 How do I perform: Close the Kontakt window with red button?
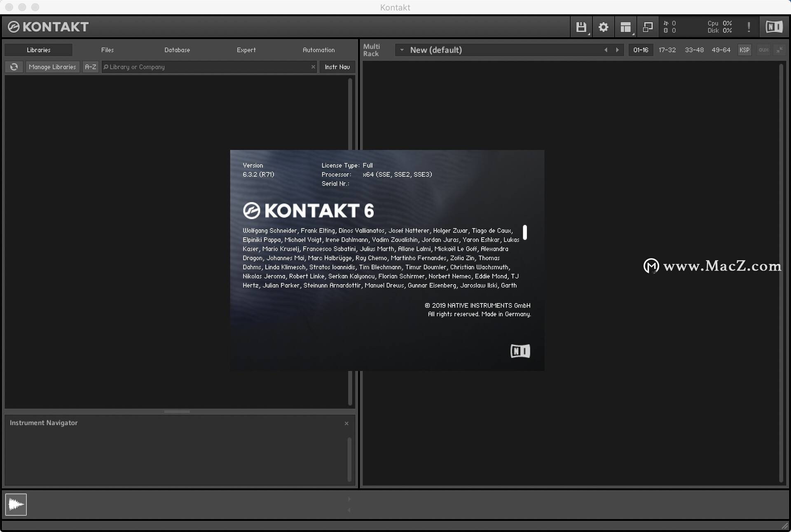coord(9,7)
